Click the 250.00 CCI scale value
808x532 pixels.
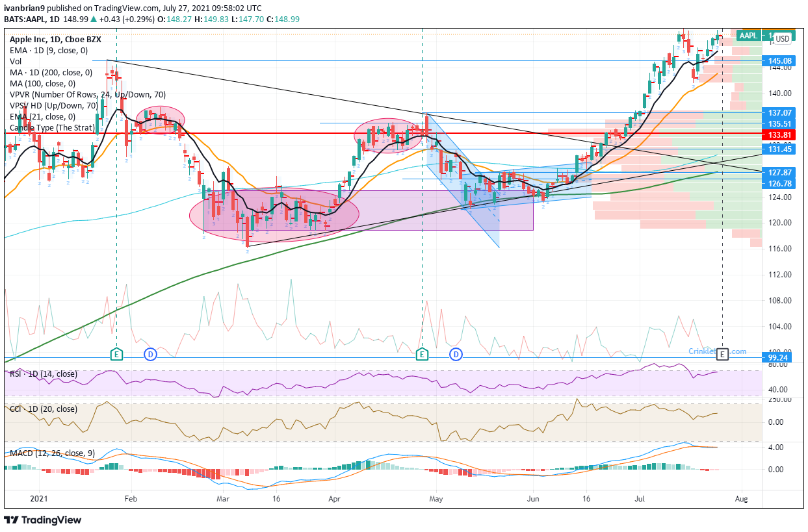(779, 400)
